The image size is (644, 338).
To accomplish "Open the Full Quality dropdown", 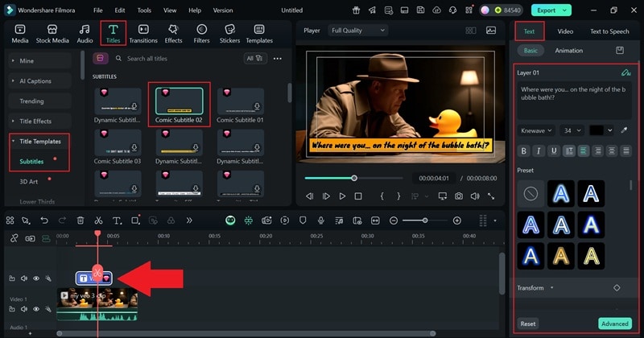I will pyautogui.click(x=357, y=31).
